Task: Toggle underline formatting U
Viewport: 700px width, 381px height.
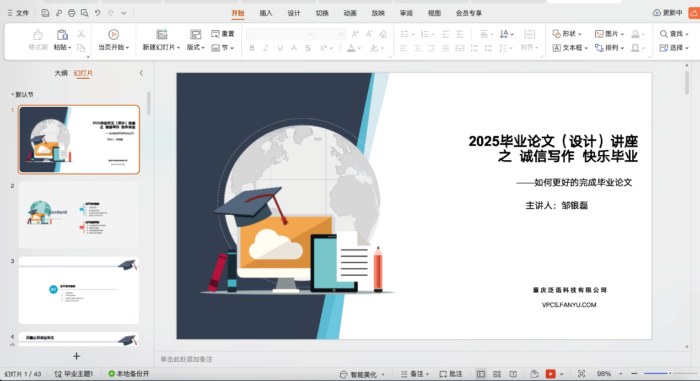Action: click(280, 48)
